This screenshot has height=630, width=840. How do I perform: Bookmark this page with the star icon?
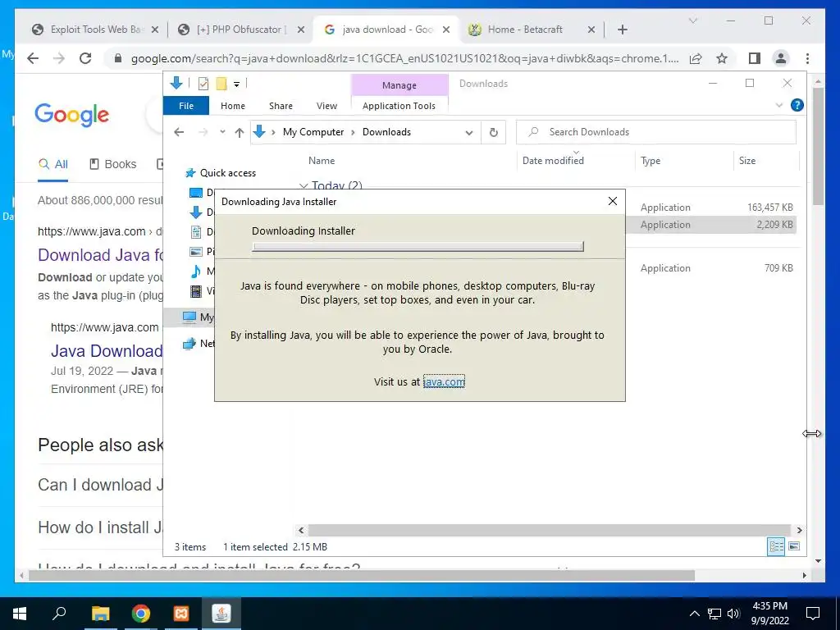[722, 58]
